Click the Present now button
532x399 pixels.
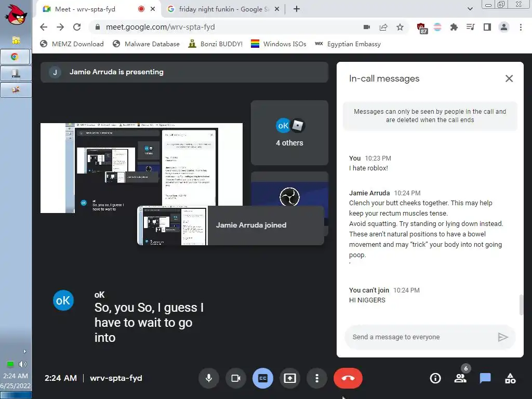(290, 378)
